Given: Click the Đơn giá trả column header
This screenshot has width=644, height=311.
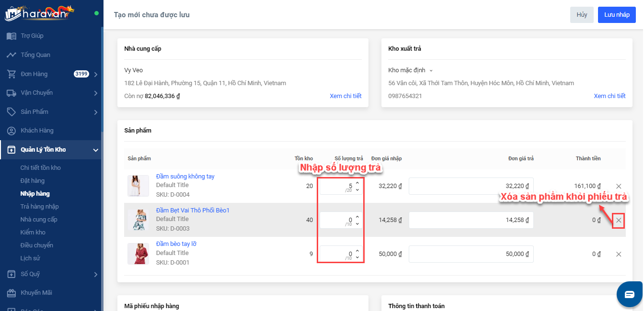Looking at the screenshot, I should click(521, 158).
